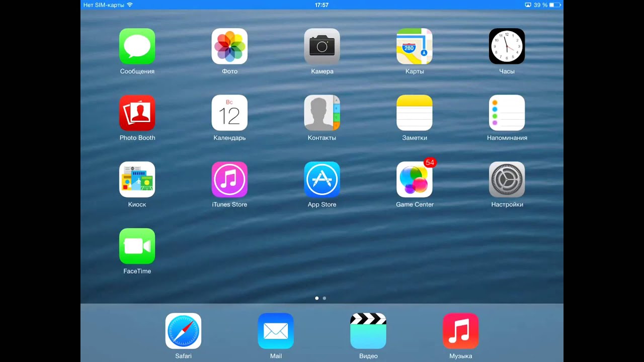Screen dimensions: 644x362
Task: Open Safari from the dock
Action: coord(183,331)
